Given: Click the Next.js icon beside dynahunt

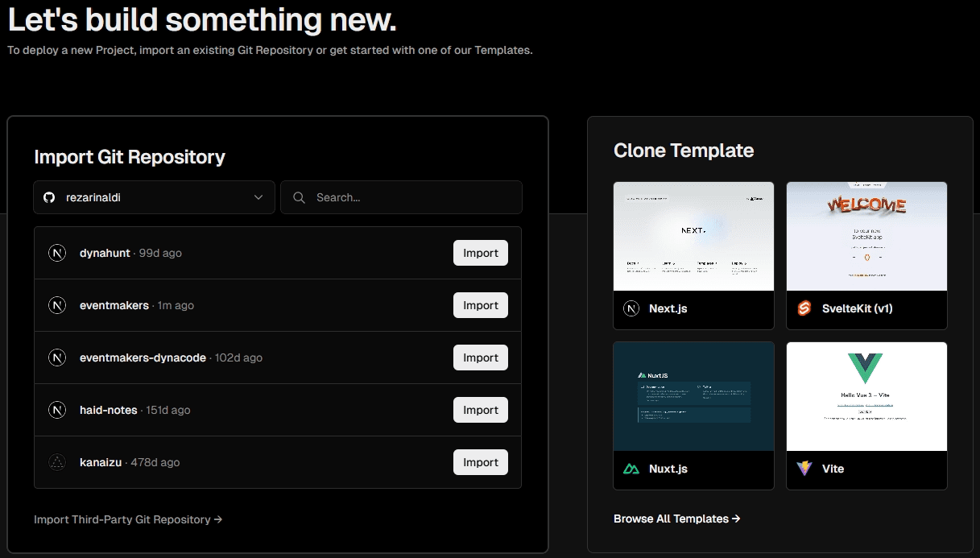Looking at the screenshot, I should pos(57,253).
